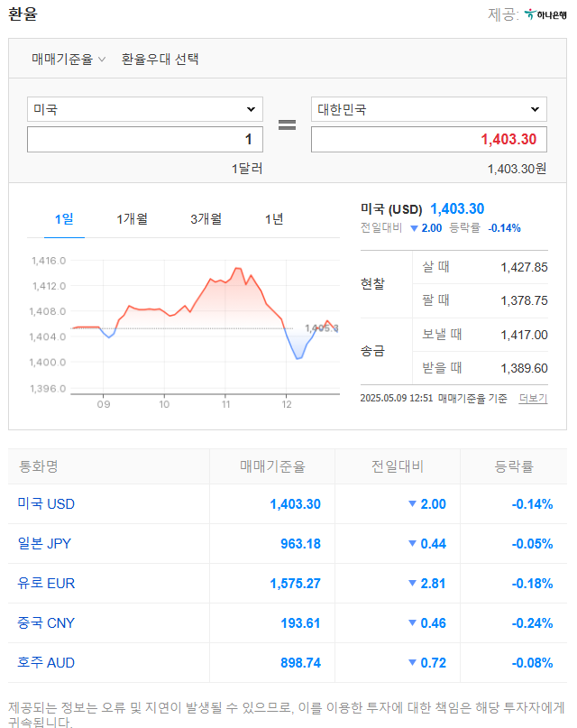Select the 1일 chart tab
This screenshot has height=728, width=577.
click(64, 218)
